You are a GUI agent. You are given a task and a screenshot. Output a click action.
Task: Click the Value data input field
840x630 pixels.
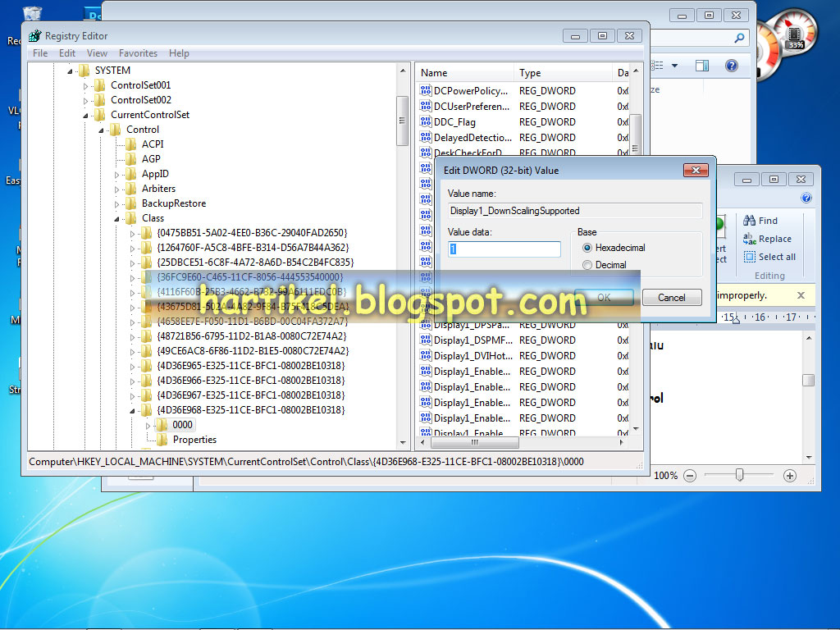tap(504, 249)
